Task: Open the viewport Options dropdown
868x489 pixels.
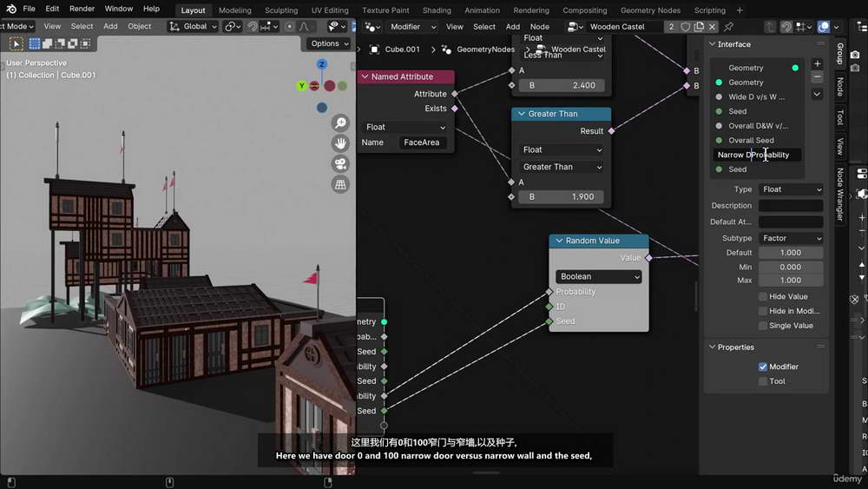Action: point(329,43)
